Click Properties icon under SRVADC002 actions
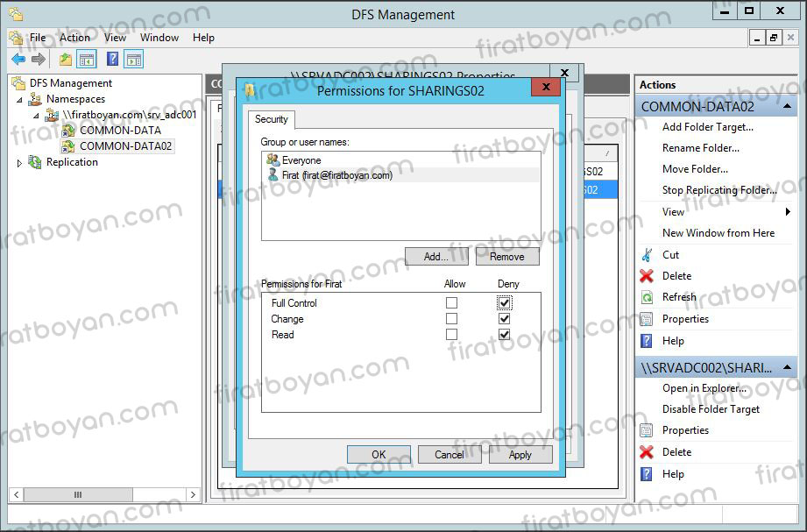 tap(647, 430)
